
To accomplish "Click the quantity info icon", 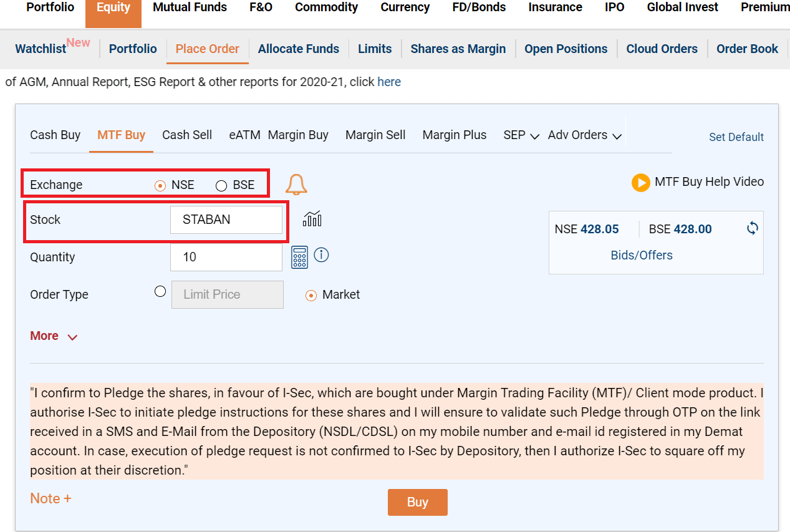I will [321, 255].
